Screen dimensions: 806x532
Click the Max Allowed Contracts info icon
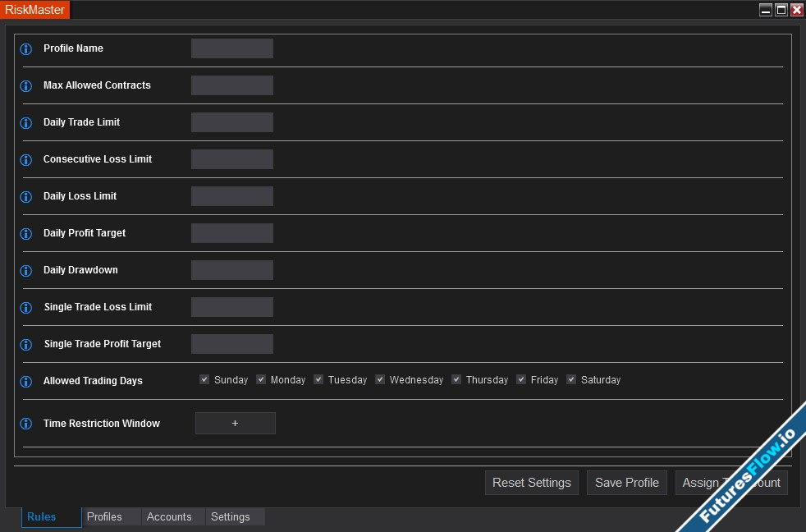[25, 86]
